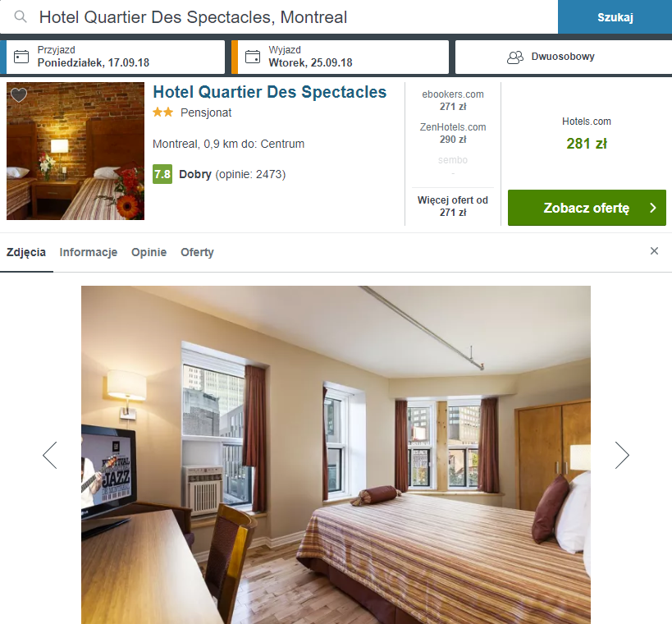672x624 pixels.
Task: Open the Przyjazd check-in date picker
Action: (116, 57)
